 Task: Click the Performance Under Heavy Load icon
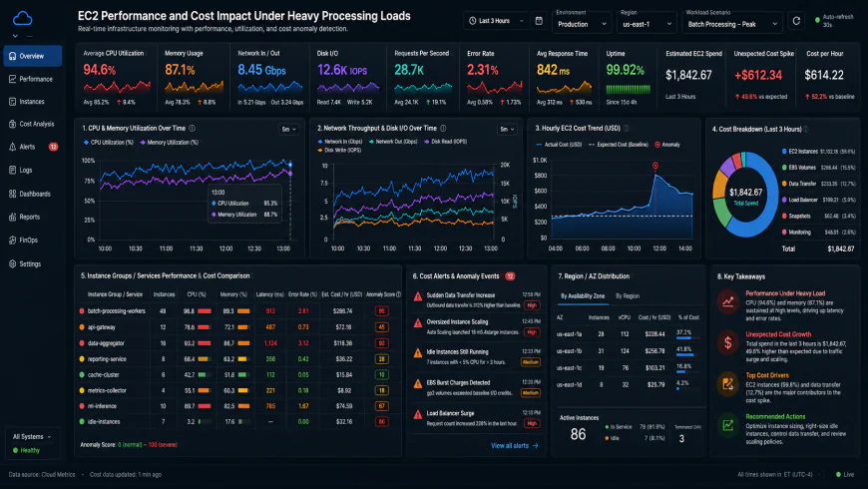pyautogui.click(x=728, y=301)
